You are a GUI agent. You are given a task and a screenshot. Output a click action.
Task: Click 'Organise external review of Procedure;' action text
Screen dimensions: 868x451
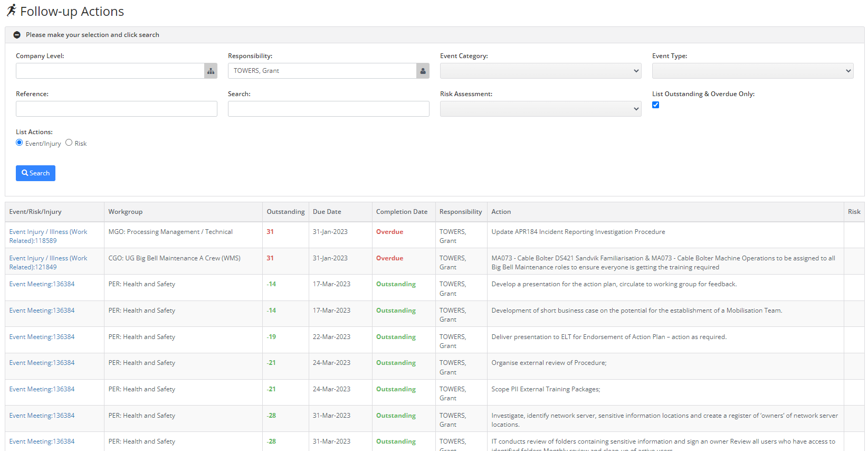tap(549, 363)
